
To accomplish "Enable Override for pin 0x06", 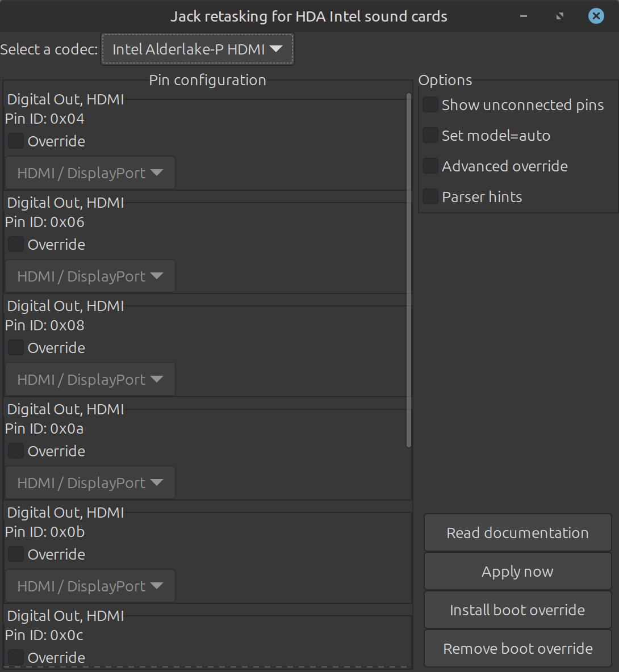I will click(16, 245).
